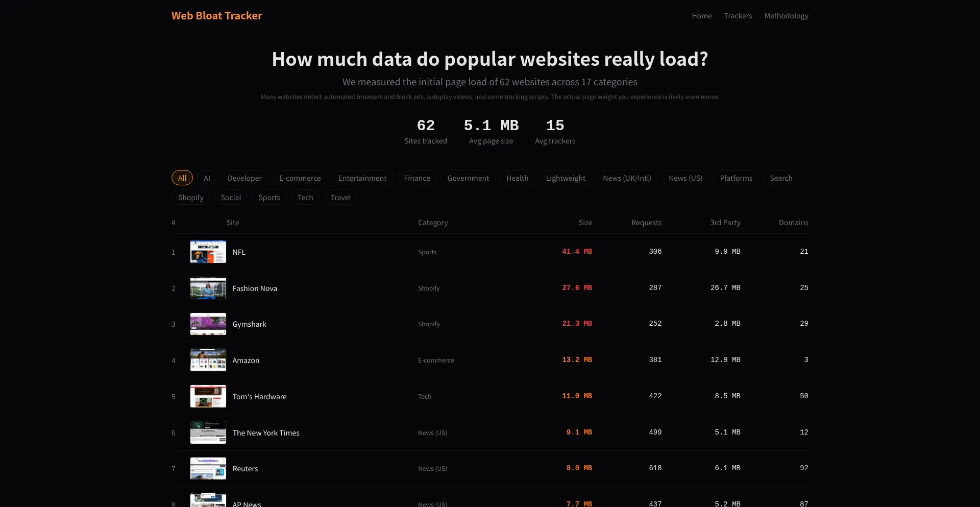Choose the Search category chip
The width and height of the screenshot is (980, 507).
pos(781,178)
